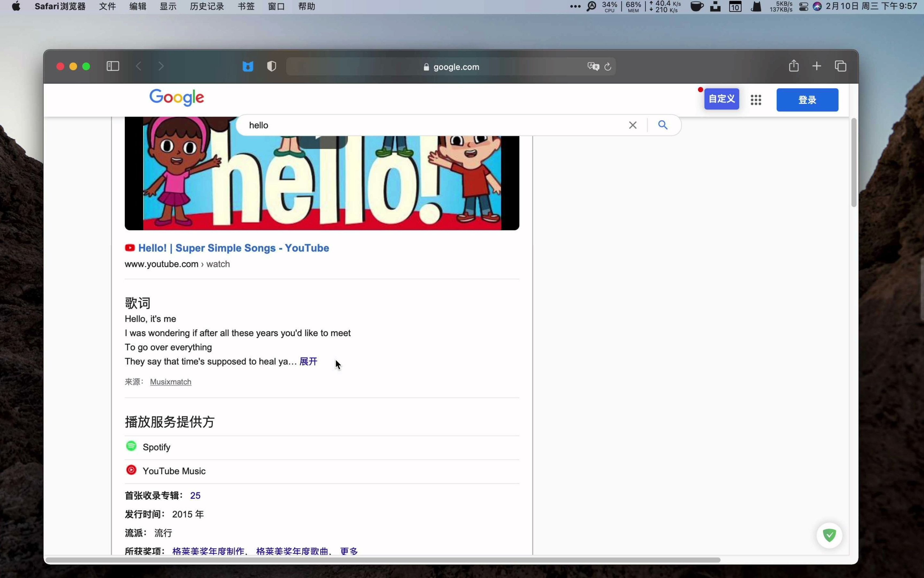Click the blue magnifier search icon
This screenshot has width=924, height=578.
pyautogui.click(x=663, y=125)
